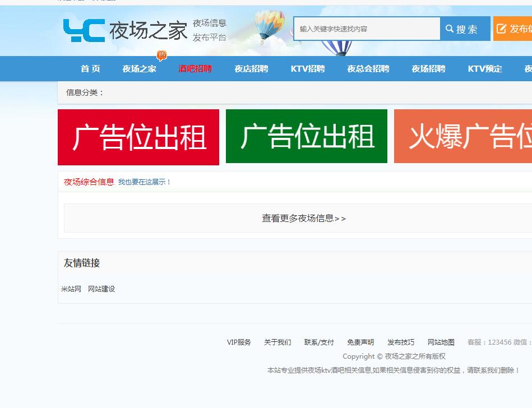Click the hot badge above 夜场之家

coord(162,55)
